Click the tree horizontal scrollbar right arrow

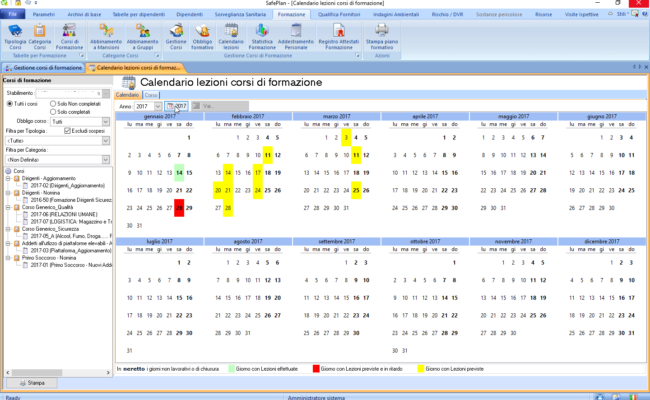(x=108, y=373)
